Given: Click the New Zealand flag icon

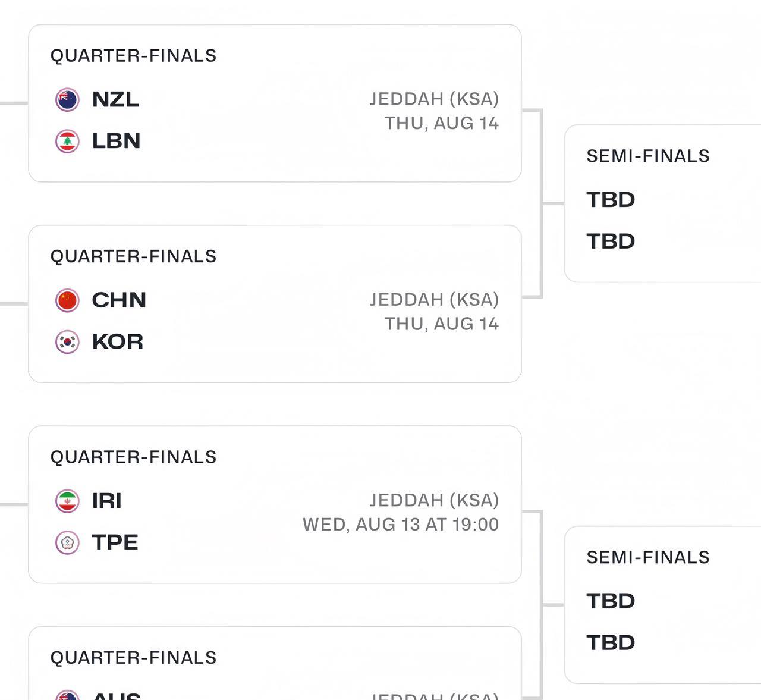Looking at the screenshot, I should (x=67, y=100).
